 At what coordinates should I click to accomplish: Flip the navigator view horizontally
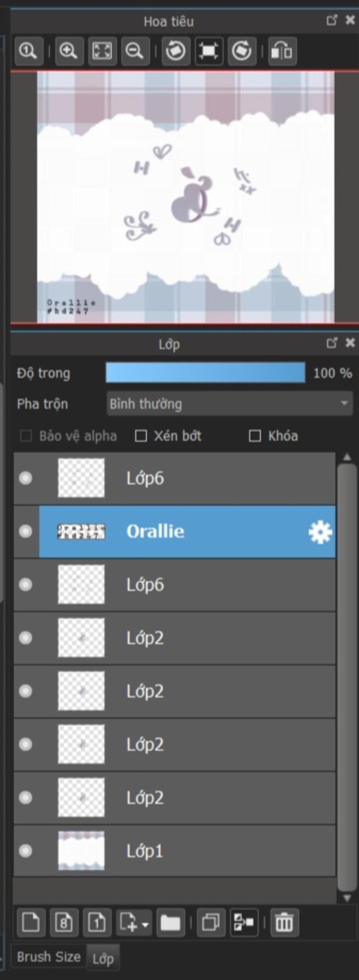pyautogui.click(x=282, y=51)
